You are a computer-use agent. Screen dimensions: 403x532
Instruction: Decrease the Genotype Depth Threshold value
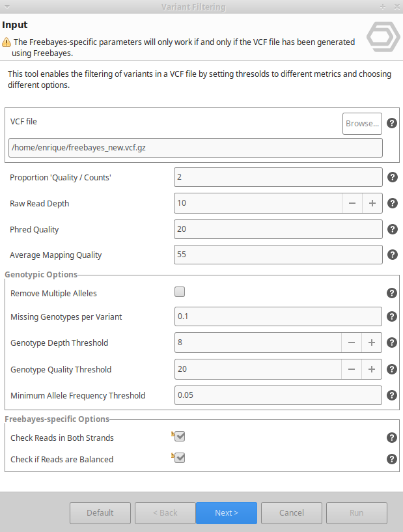tap(352, 343)
